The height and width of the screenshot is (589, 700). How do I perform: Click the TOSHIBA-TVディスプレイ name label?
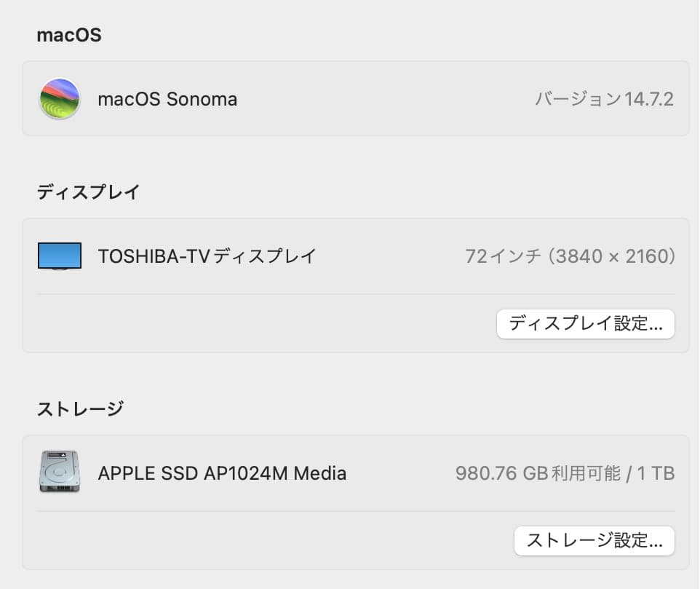click(x=207, y=256)
